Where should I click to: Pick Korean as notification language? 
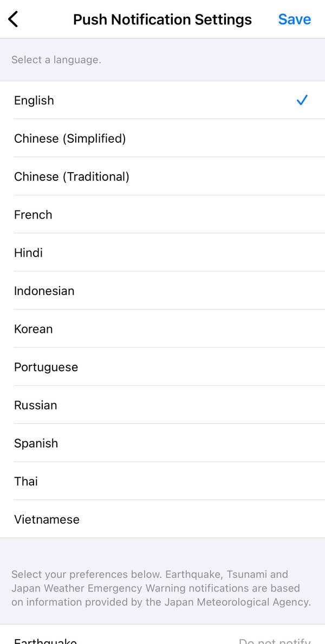tap(162, 329)
